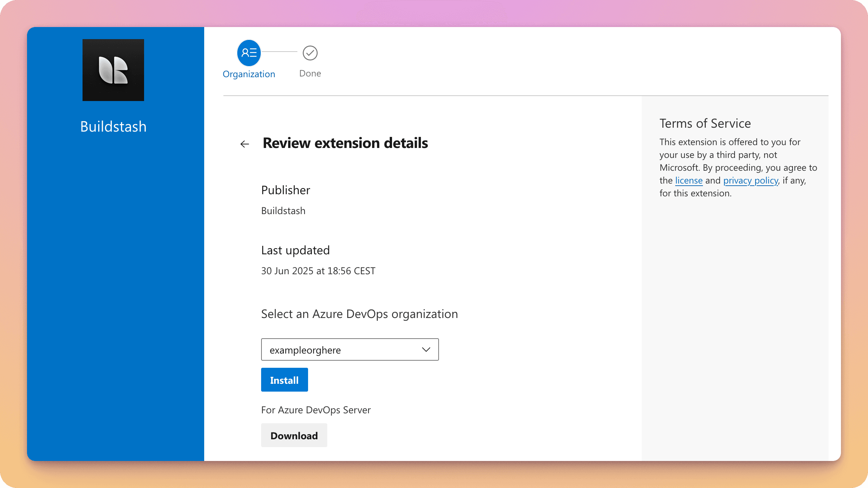868x488 pixels.
Task: Select the Organization step label
Action: (249, 74)
